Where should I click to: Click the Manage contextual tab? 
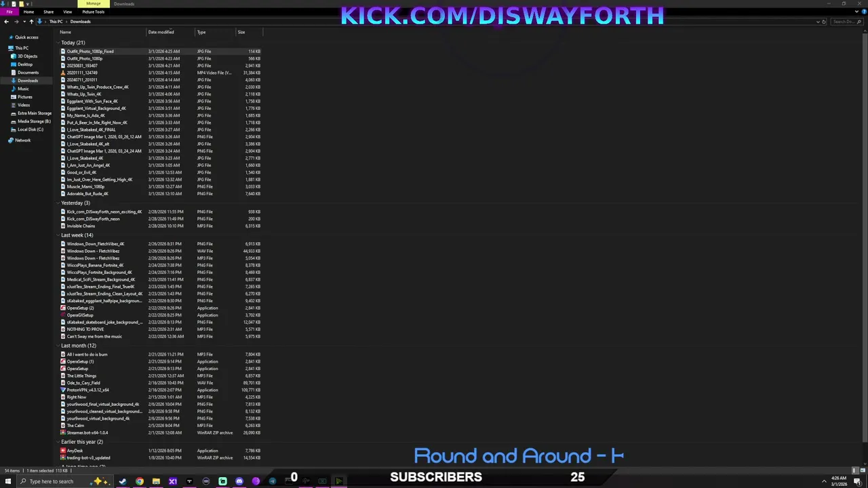coord(93,3)
